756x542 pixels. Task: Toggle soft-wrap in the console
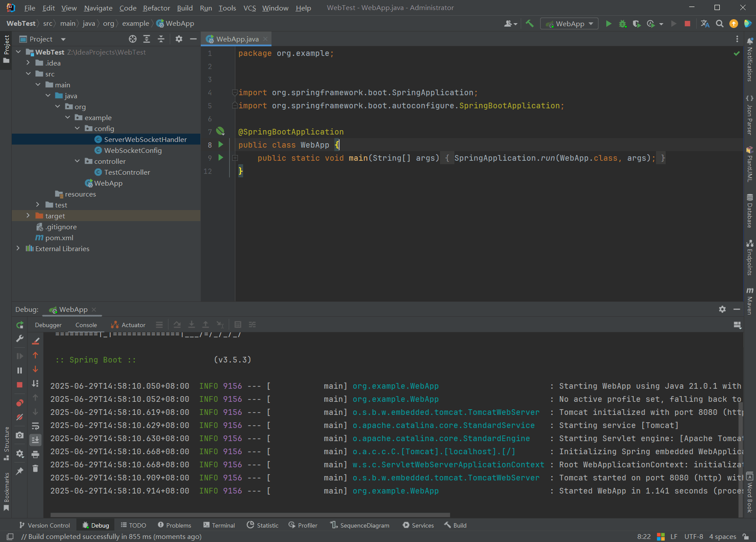pyautogui.click(x=35, y=426)
